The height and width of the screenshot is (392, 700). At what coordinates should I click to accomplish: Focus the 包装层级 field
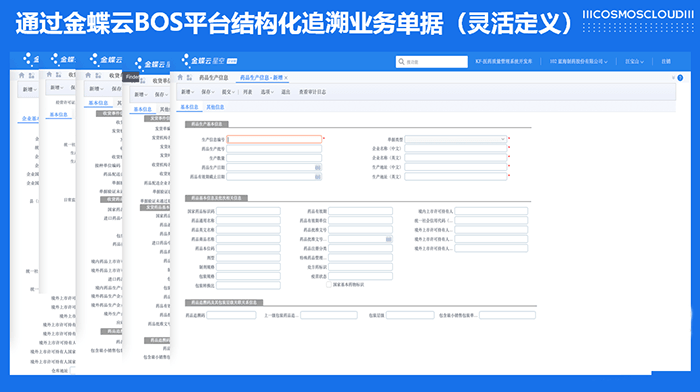[410, 315]
